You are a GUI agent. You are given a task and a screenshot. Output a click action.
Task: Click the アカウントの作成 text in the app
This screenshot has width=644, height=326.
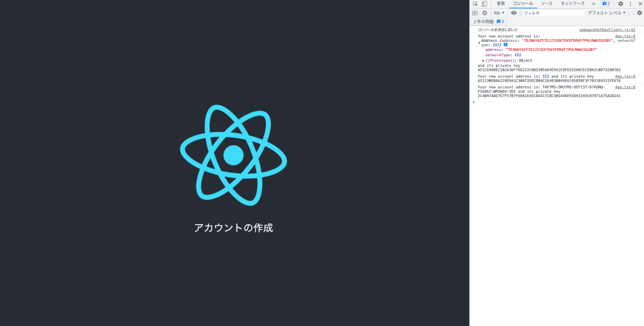click(233, 228)
